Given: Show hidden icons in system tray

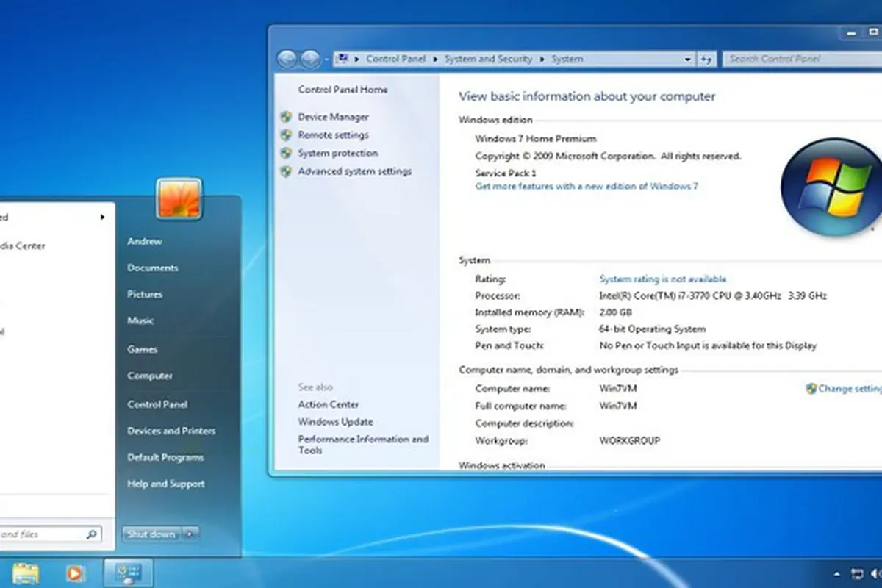Looking at the screenshot, I should pyautogui.click(x=837, y=574).
